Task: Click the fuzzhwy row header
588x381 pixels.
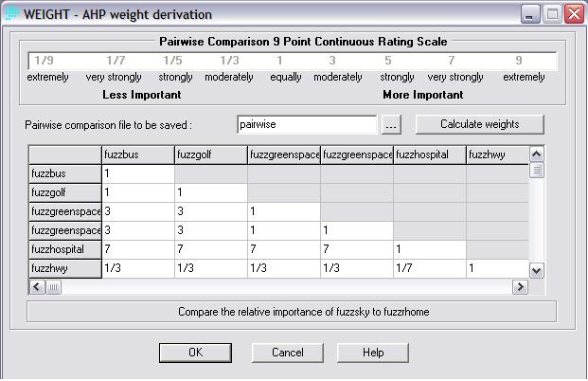Action: pos(64,268)
